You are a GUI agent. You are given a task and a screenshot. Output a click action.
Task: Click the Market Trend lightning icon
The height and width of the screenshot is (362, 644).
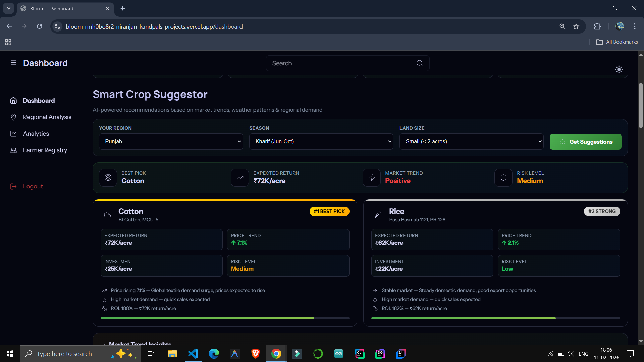(x=372, y=178)
